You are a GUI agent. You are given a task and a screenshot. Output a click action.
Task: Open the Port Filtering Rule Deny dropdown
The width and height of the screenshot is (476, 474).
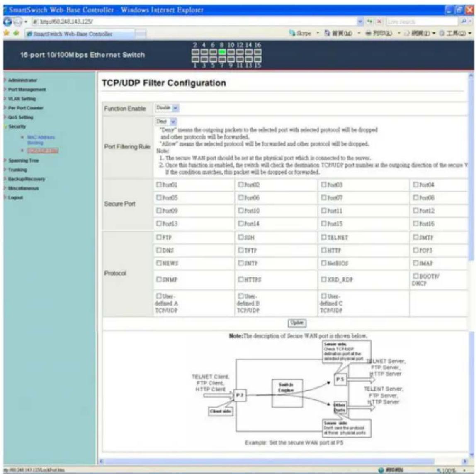tap(166, 122)
